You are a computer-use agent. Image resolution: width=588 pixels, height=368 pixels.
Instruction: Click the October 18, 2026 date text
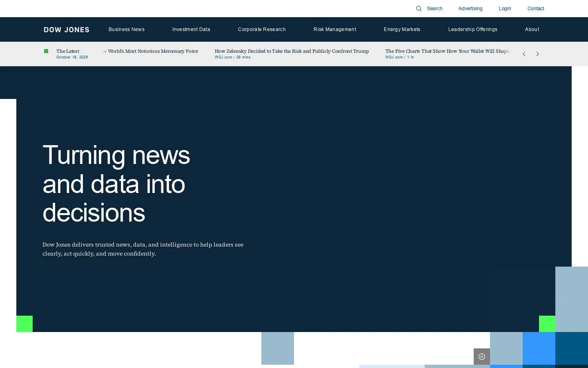click(72, 57)
